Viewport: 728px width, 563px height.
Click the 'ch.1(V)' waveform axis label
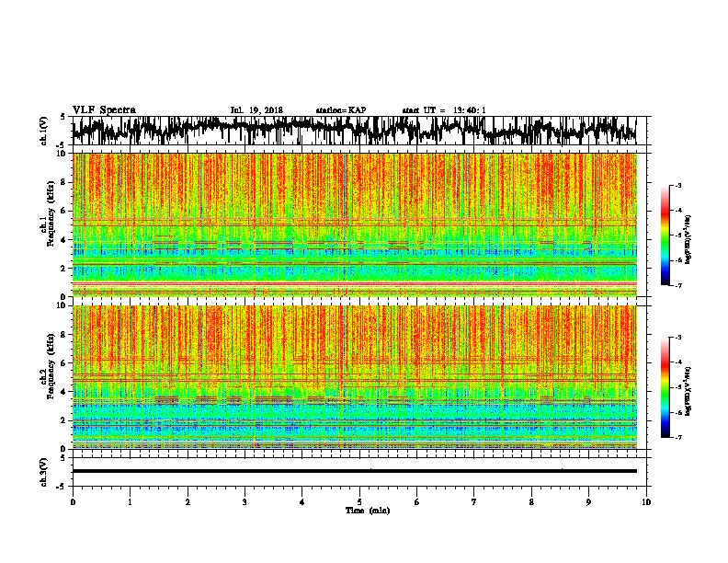click(44, 131)
